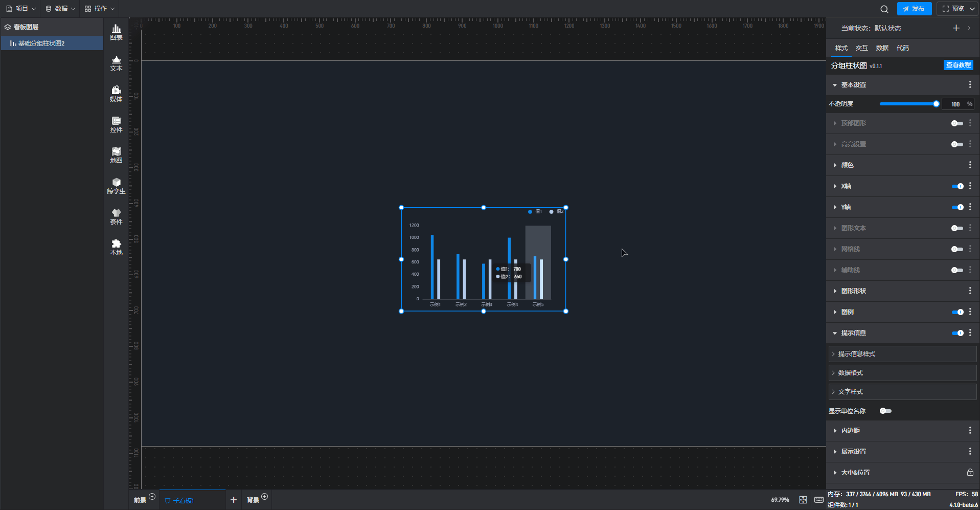Expand 提示信息样式 subsection
The image size is (980, 510).
902,353
